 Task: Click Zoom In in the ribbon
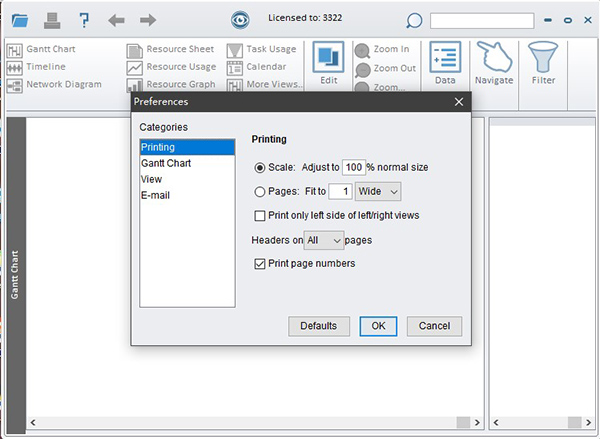[382, 50]
